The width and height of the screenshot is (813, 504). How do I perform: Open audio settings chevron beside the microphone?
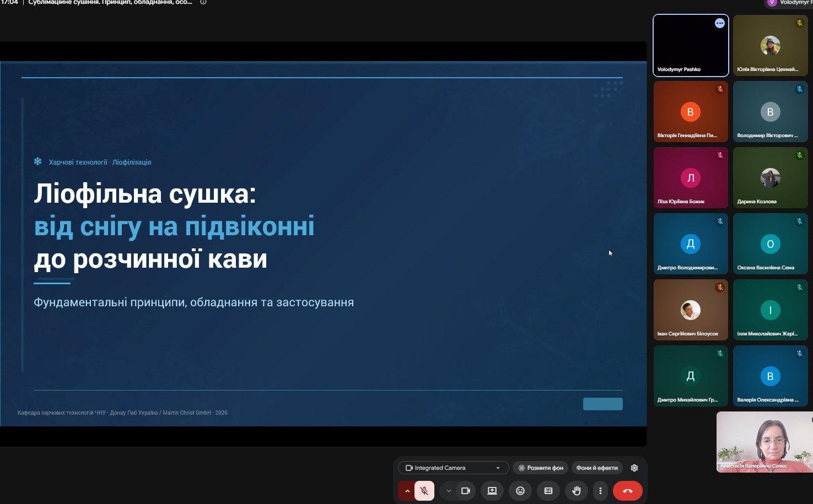(x=407, y=491)
